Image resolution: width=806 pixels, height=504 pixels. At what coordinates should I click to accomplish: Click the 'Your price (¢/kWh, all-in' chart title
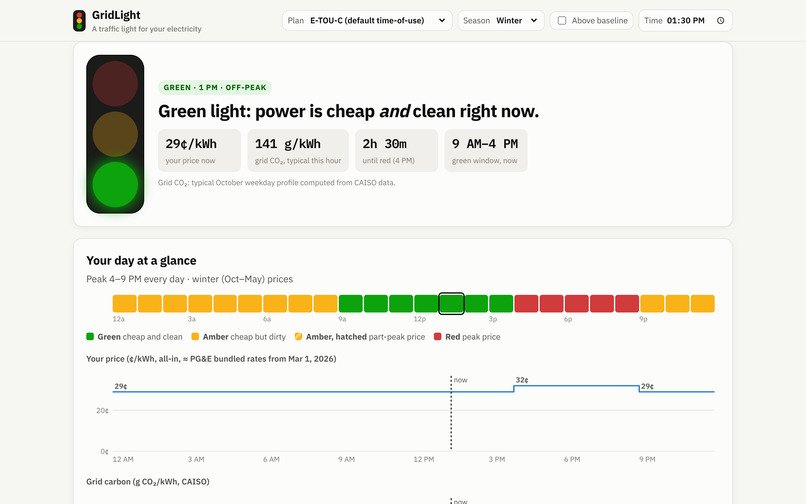211,359
